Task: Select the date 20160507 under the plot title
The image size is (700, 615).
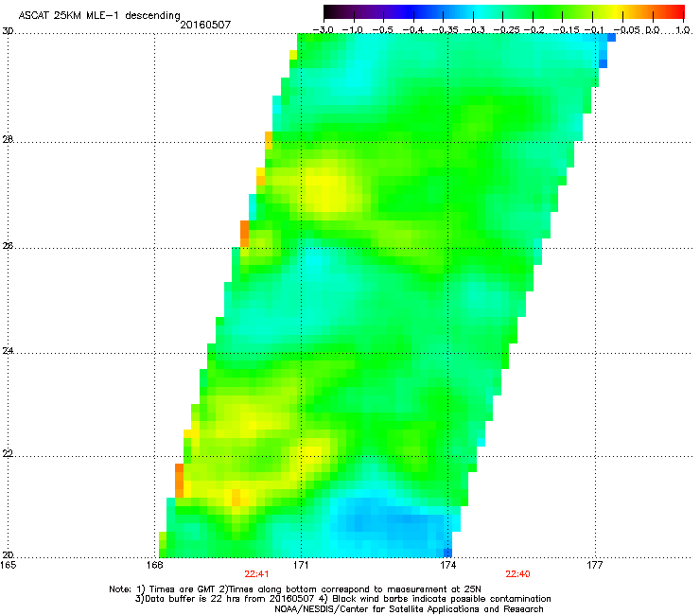Action: click(205, 25)
